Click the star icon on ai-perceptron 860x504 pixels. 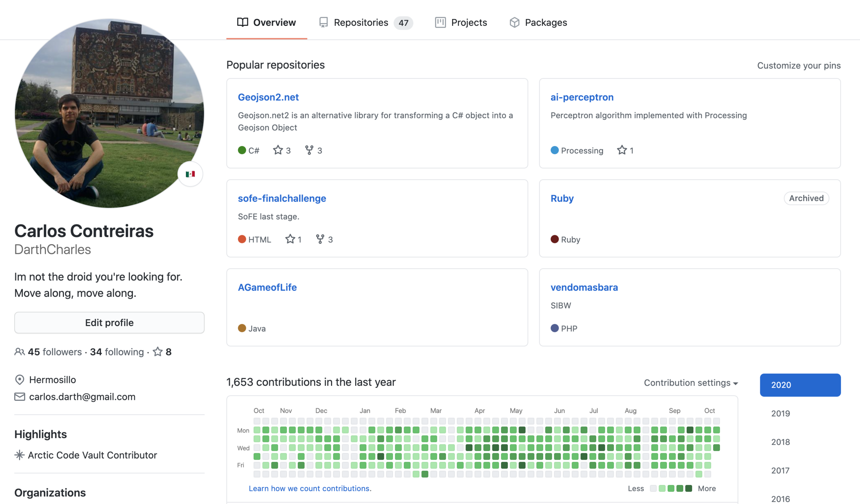(x=622, y=150)
